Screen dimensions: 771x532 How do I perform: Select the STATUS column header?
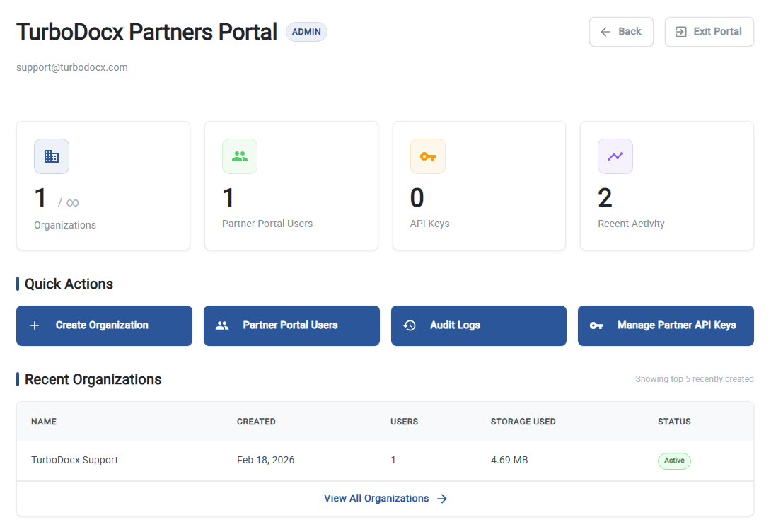coord(674,421)
